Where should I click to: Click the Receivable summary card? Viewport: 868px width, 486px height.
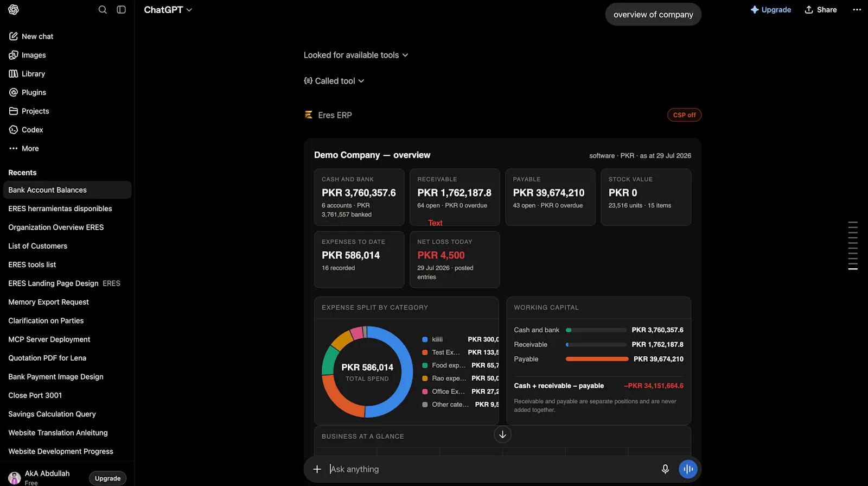click(x=455, y=197)
